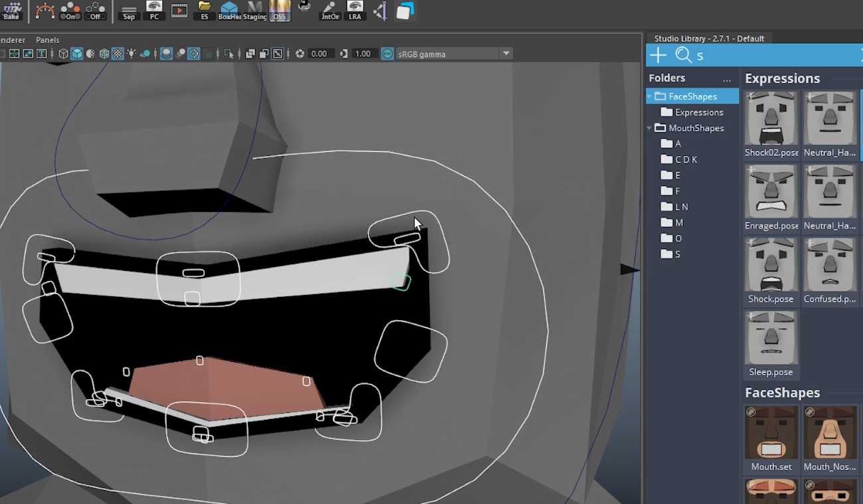The image size is (863, 504).
Task: Click the isolate select viewport icon
Action: (x=229, y=54)
